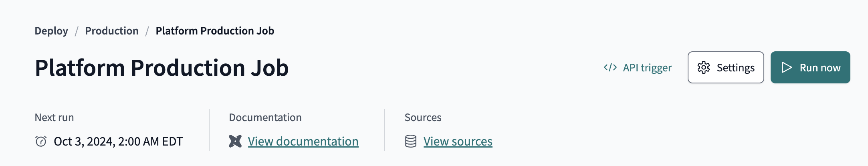Click the API trigger code brackets icon
868x166 pixels.
pos(610,67)
